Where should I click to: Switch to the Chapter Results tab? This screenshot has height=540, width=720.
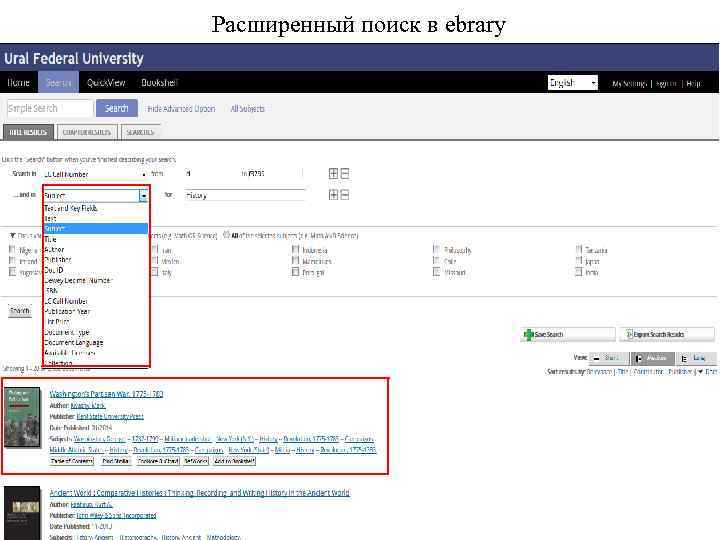[87, 132]
